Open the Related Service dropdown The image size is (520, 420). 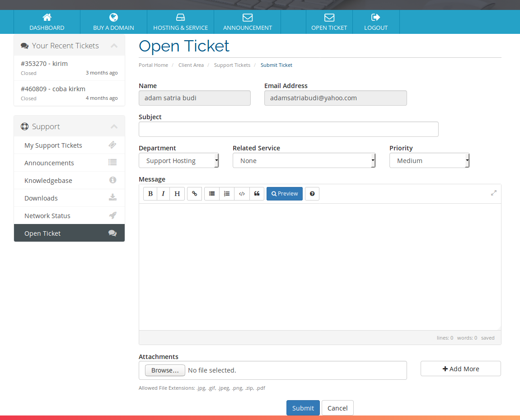tap(304, 160)
